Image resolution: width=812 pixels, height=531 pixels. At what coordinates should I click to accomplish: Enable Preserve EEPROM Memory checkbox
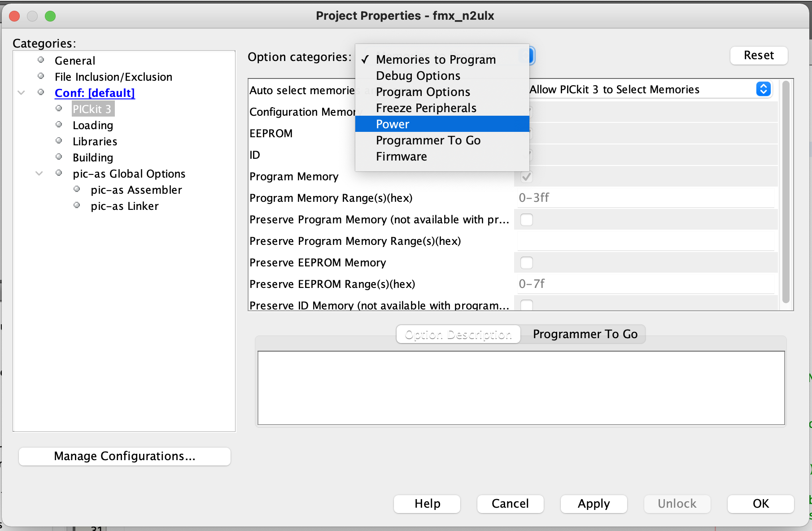526,263
